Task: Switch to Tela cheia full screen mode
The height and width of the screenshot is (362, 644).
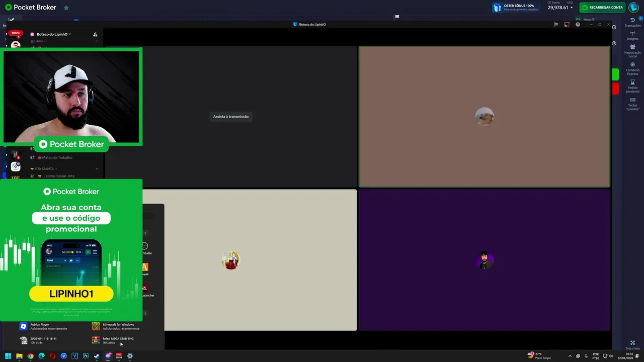Action: click(632, 345)
